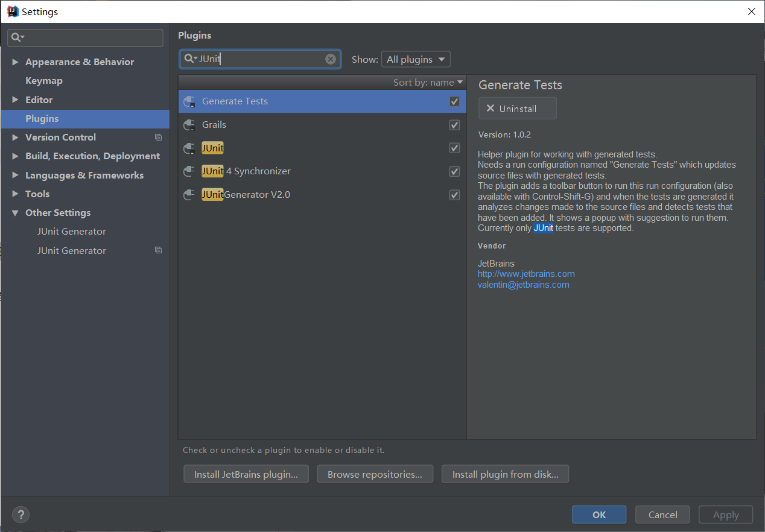Click into the settings search field
The image size is (765, 532).
pos(85,37)
